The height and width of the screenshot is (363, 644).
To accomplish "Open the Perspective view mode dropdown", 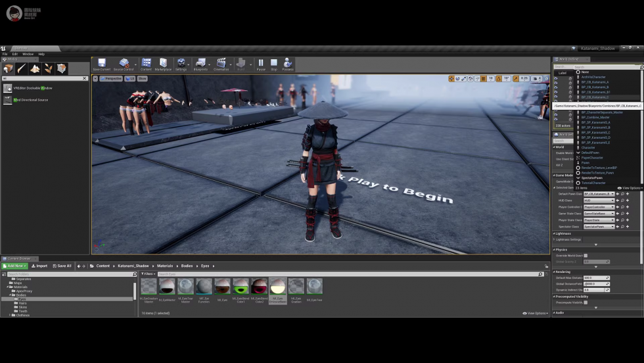I will 111,78.
